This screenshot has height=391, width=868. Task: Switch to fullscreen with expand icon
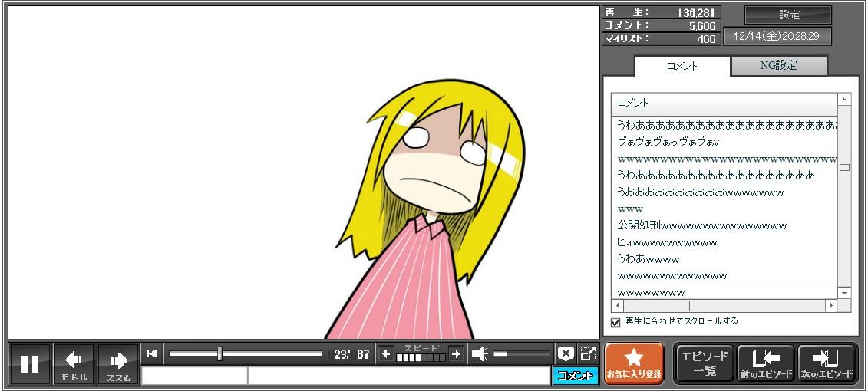point(588,353)
